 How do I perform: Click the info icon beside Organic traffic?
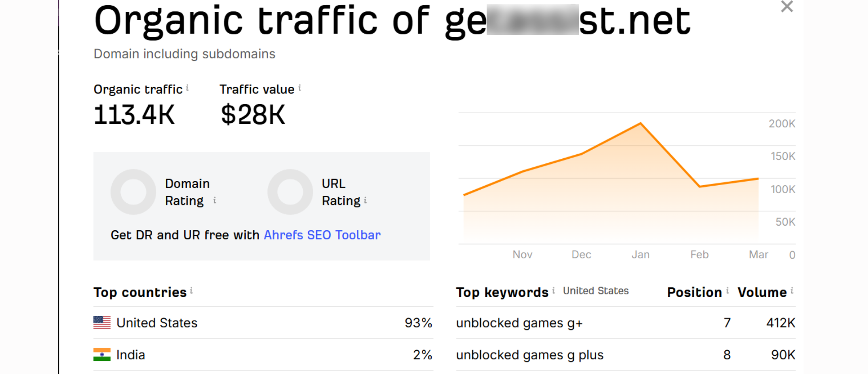point(188,88)
